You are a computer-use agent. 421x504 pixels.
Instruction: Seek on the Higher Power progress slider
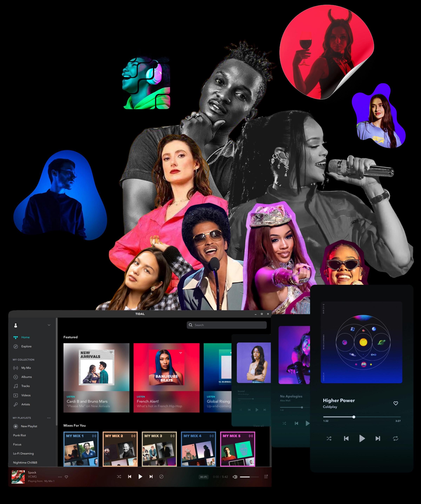[x=362, y=417]
